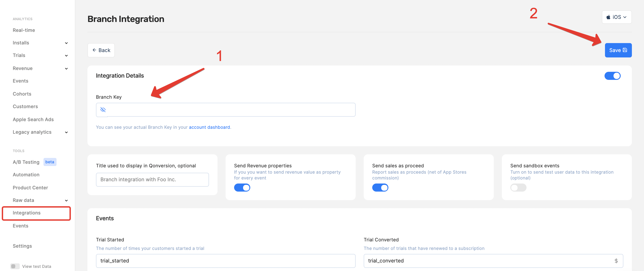This screenshot has height=271, width=644.
Task: Toggle Send sales as proceed switch
Action: [380, 187]
